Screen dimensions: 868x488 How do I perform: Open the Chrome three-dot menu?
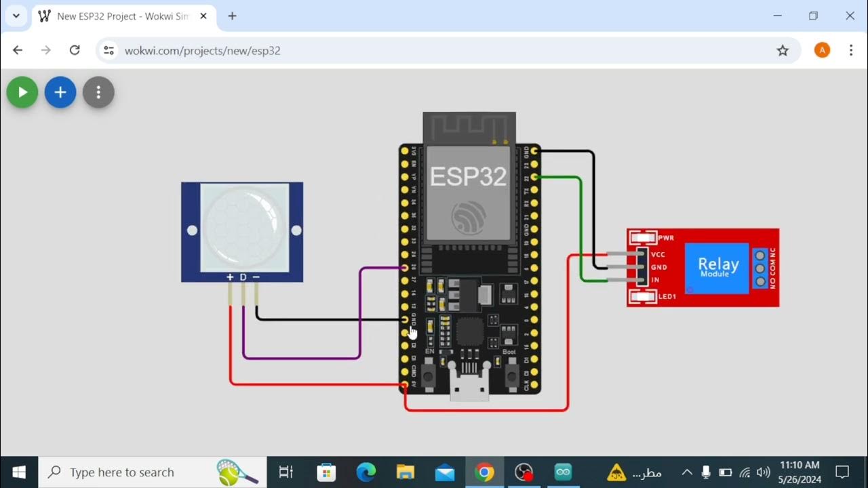pos(851,50)
